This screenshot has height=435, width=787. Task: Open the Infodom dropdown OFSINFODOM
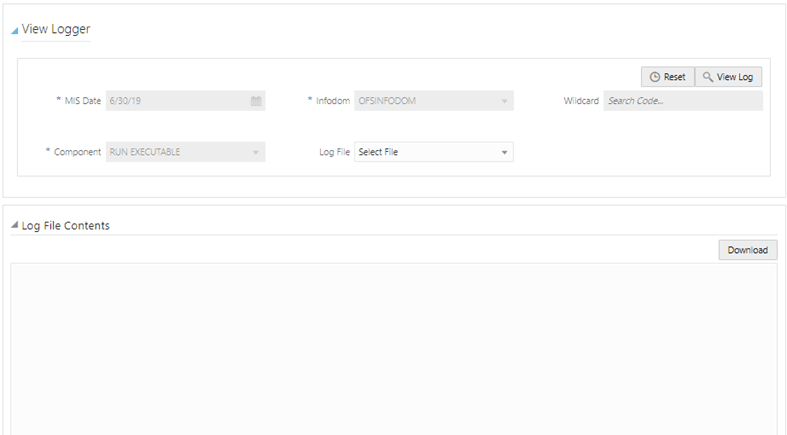point(434,101)
